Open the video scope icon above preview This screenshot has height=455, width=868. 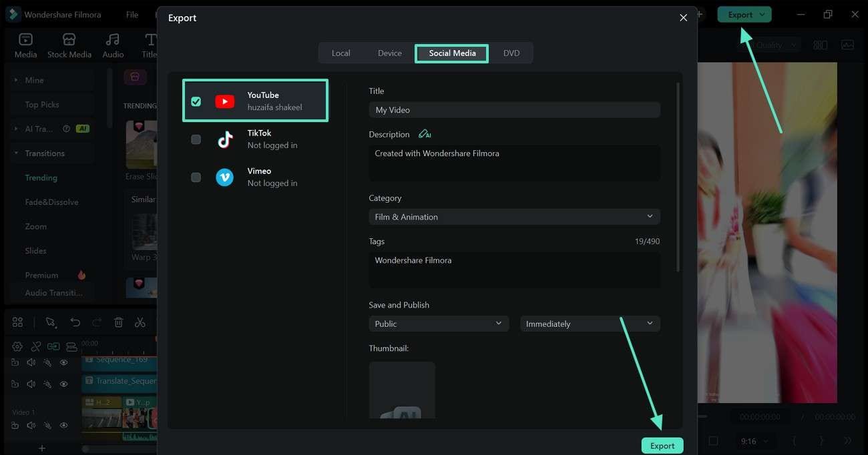tap(847, 45)
